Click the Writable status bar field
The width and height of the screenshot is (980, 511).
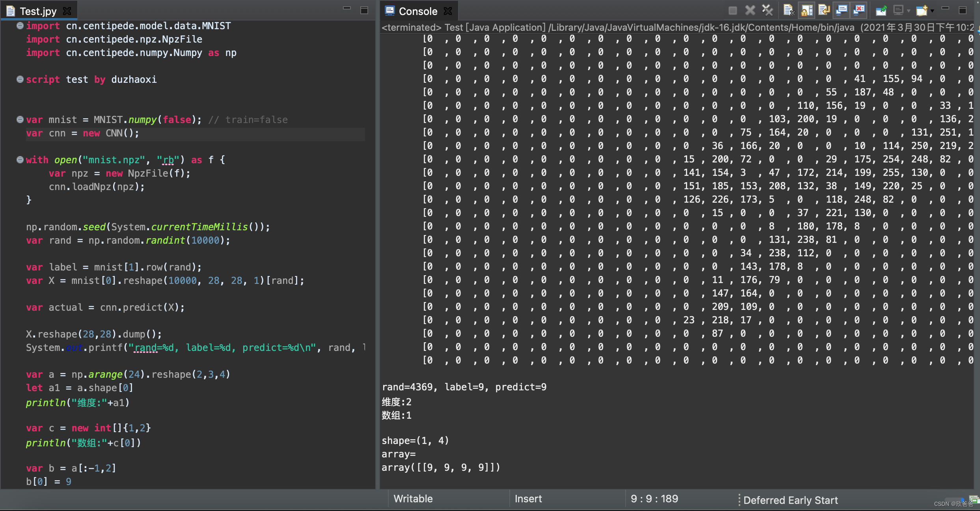(413, 499)
